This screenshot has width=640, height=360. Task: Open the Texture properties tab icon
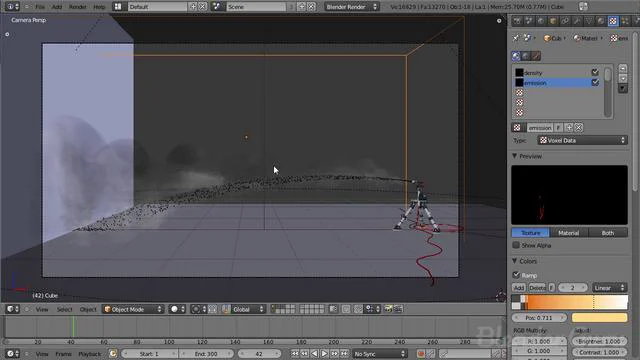click(613, 21)
